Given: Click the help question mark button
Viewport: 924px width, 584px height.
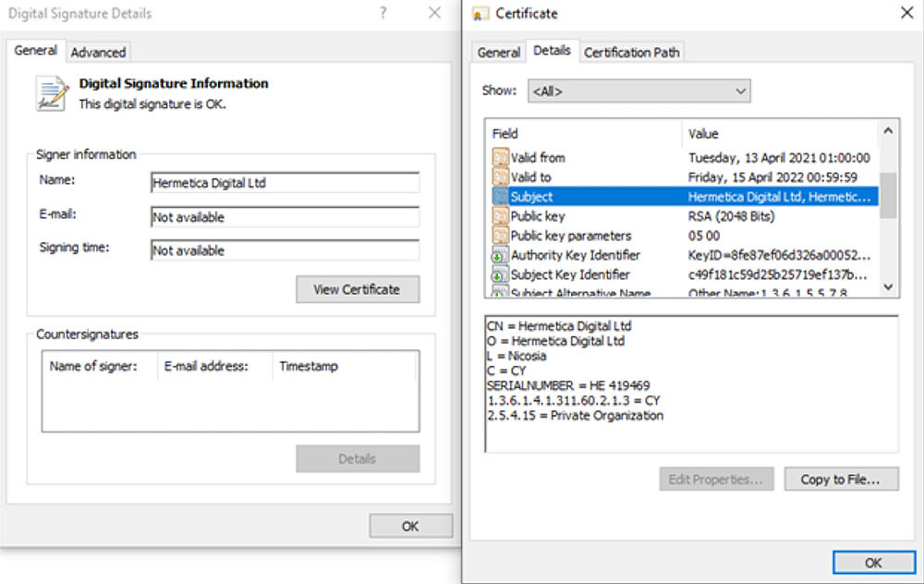Looking at the screenshot, I should (x=383, y=13).
